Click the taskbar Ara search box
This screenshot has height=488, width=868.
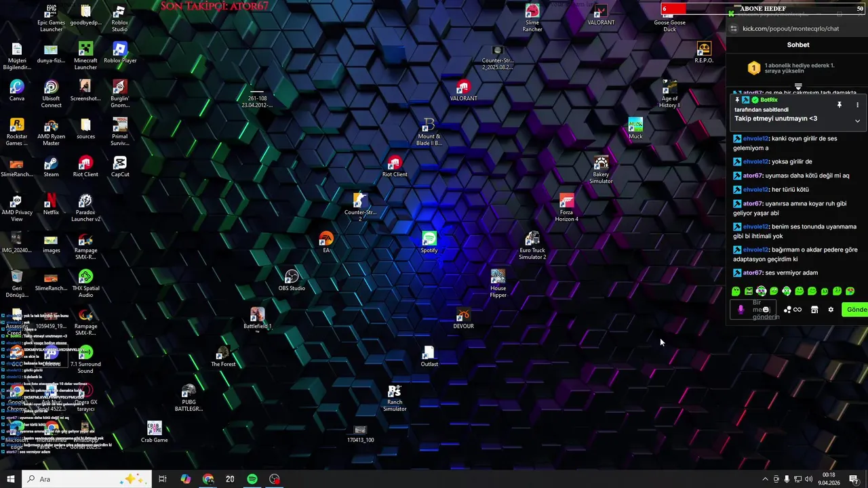point(87,479)
